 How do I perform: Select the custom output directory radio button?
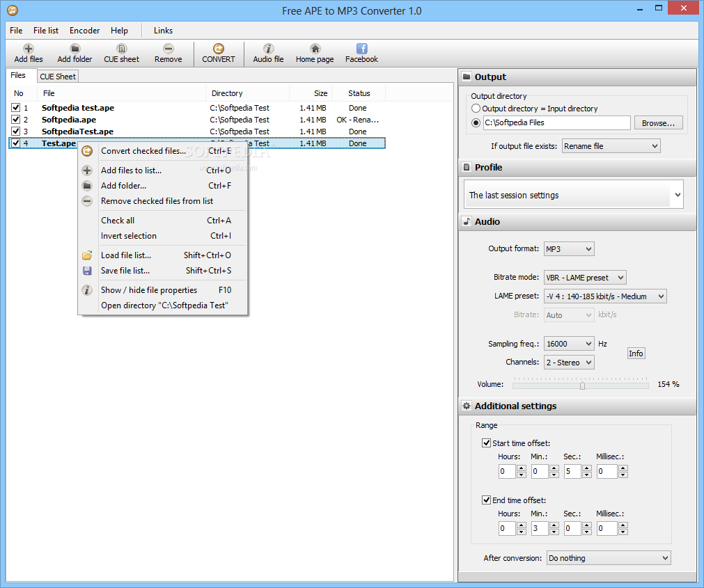click(476, 122)
